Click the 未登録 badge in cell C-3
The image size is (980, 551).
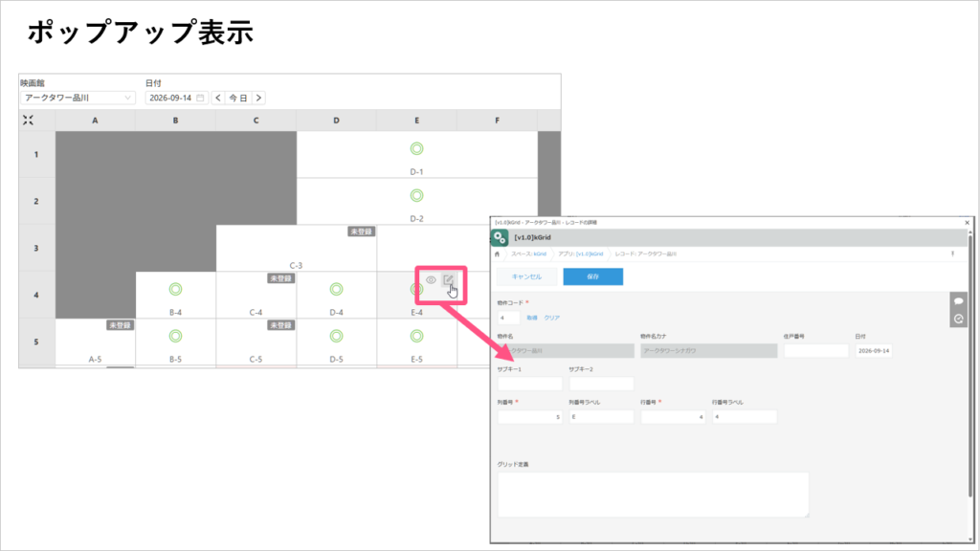[x=361, y=231]
